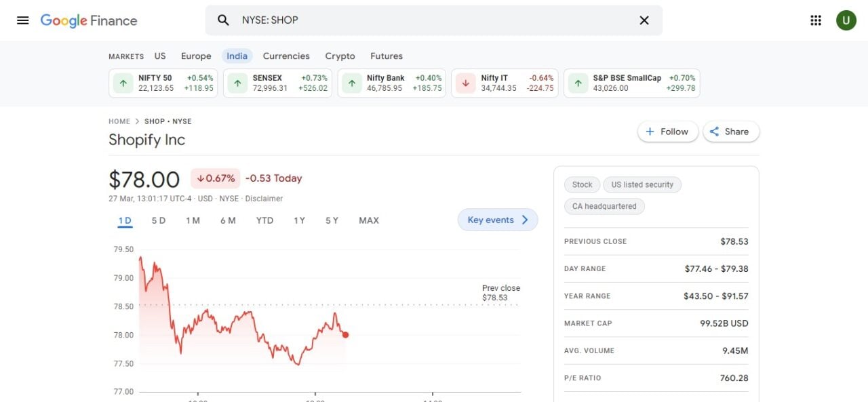The width and height of the screenshot is (868, 402).
Task: Click the Google Finance logo
Action: 89,20
